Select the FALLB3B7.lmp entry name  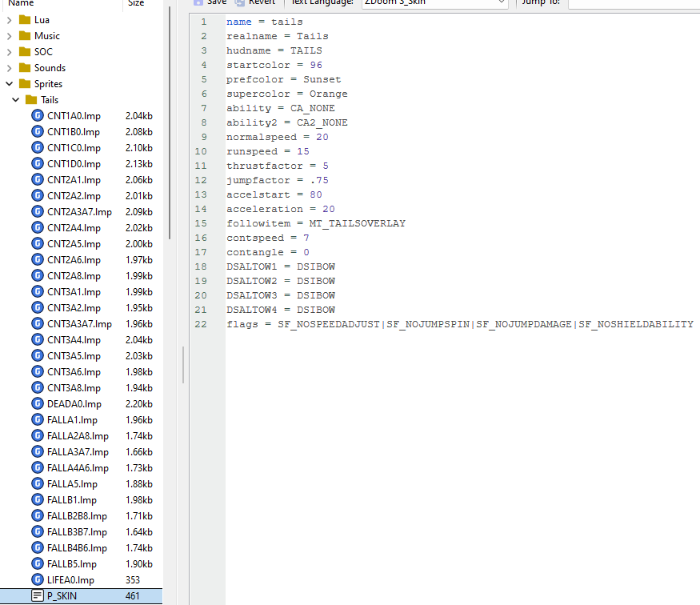[x=77, y=532]
